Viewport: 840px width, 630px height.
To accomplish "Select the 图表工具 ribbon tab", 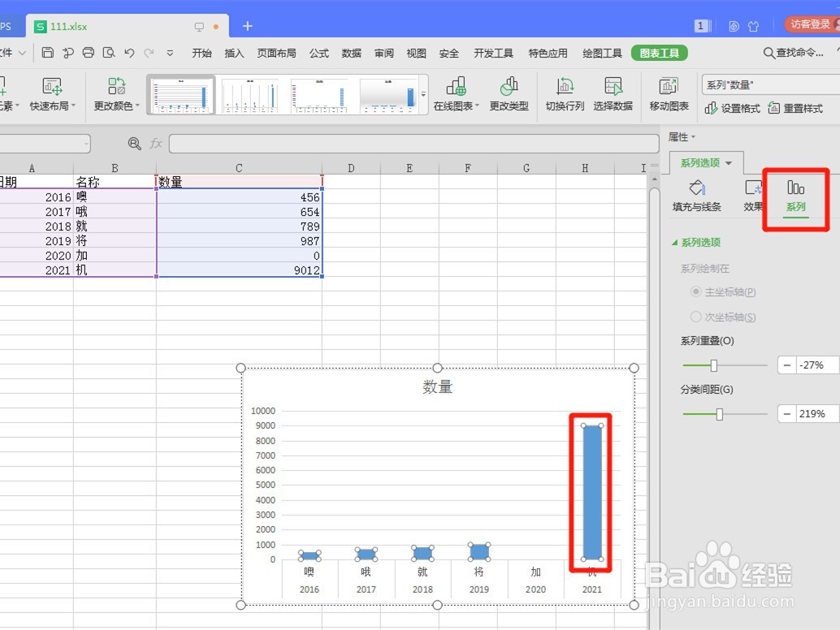I will point(660,53).
